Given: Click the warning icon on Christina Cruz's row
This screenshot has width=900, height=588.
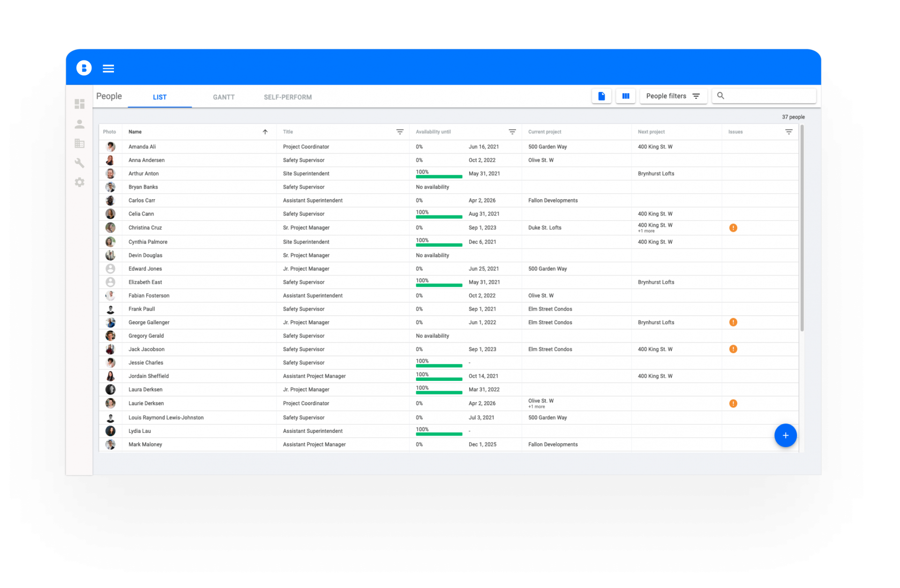Looking at the screenshot, I should [734, 227].
